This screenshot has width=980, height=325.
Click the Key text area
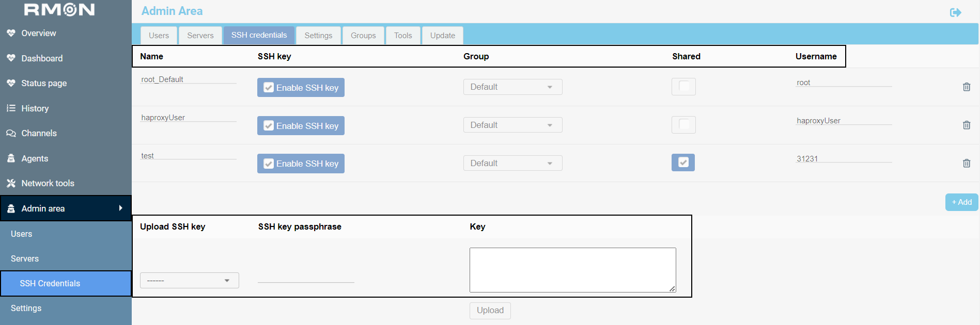click(572, 270)
